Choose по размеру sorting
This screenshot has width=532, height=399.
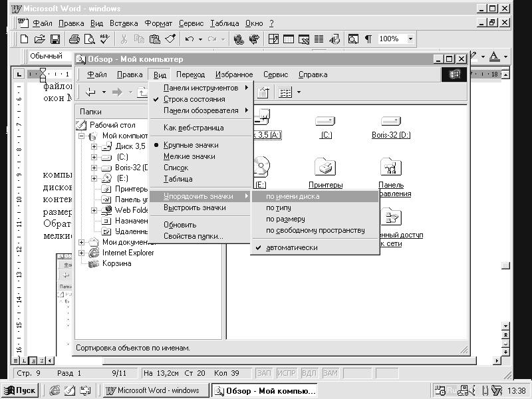(x=315, y=219)
